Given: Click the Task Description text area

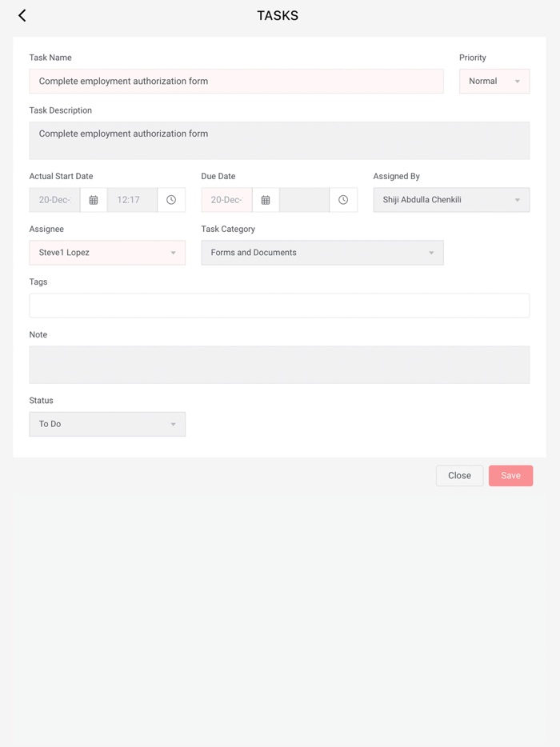Looking at the screenshot, I should 279,140.
